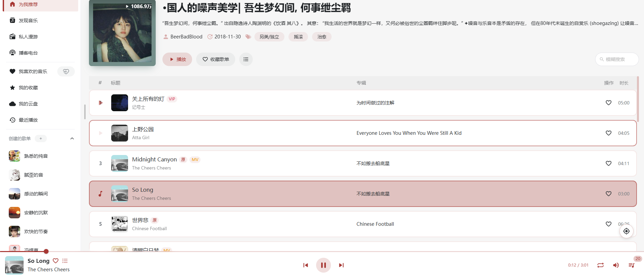Image resolution: width=644 pixels, height=278 pixels.
Task: Skip to the next track
Action: click(x=341, y=265)
